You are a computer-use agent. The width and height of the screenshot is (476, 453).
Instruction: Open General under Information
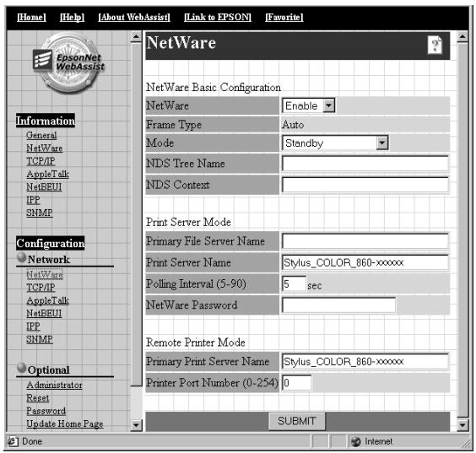pyautogui.click(x=41, y=135)
